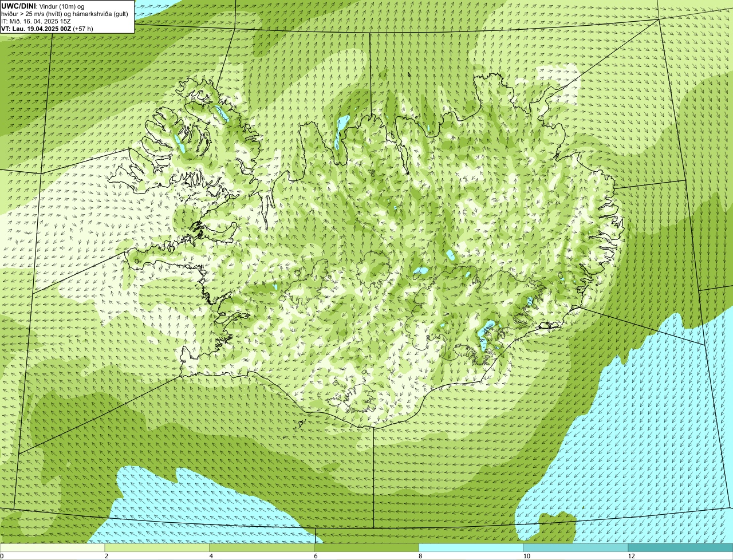Click the legend scale label "6"
Viewport: 733px width, 560px height.
pyautogui.click(x=316, y=556)
